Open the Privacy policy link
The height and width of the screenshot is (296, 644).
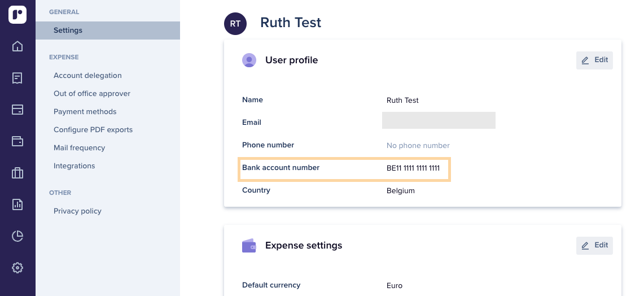pos(77,211)
